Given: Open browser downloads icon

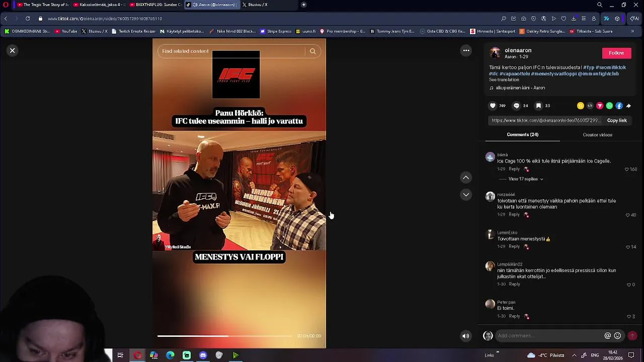Looking at the screenshot, I should click(574, 19).
